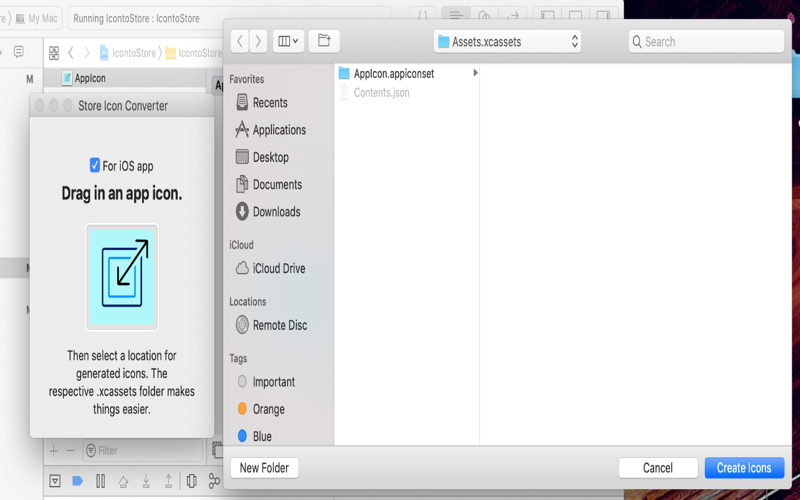Expand the AppIcon.appiconset folder arrow
Screen dimensions: 800x500
[x=475, y=73]
